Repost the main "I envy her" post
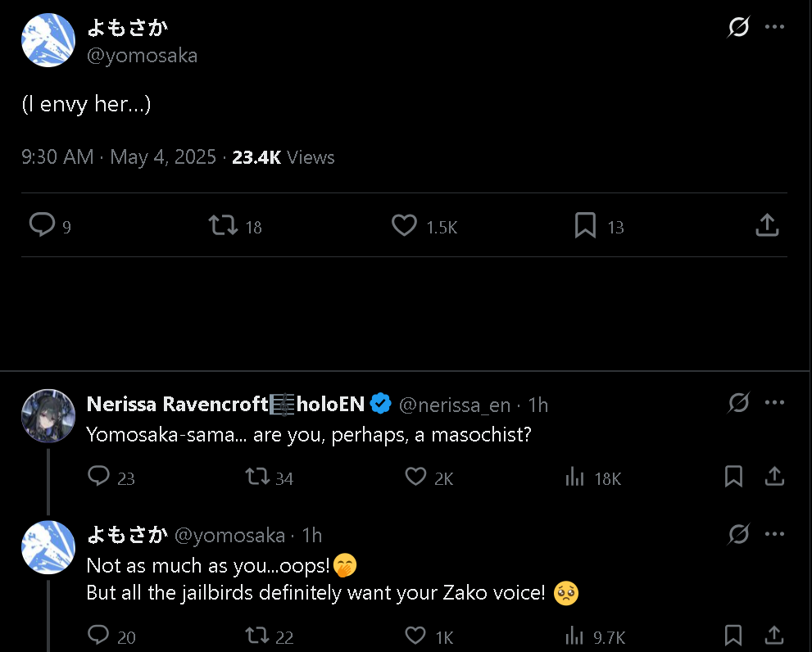The image size is (812, 652). [223, 225]
